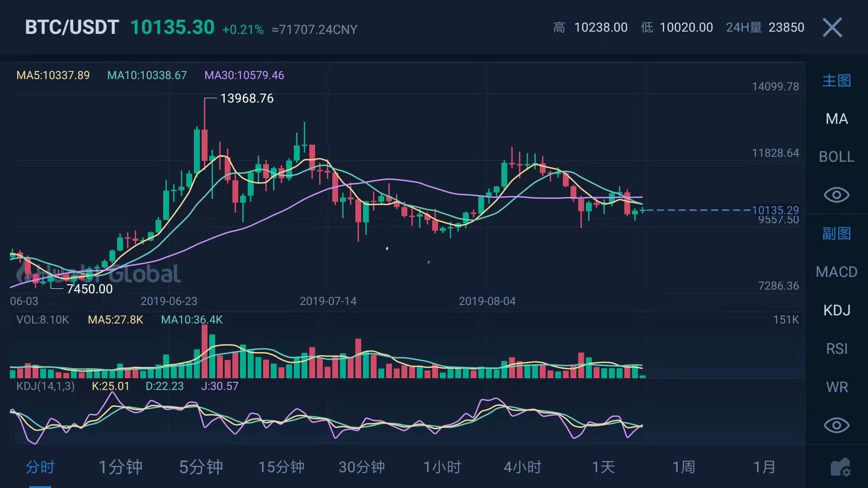Switch sub chart to MACD
The image size is (868, 488).
[x=836, y=272]
